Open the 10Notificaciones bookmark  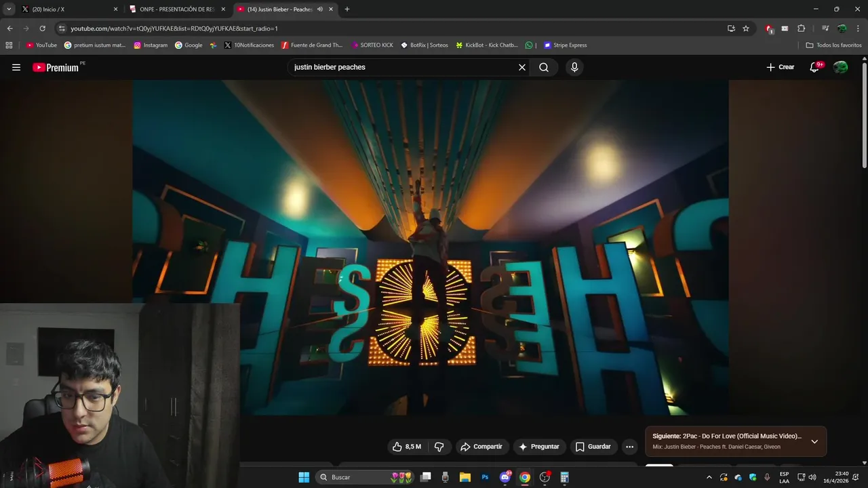pyautogui.click(x=249, y=45)
